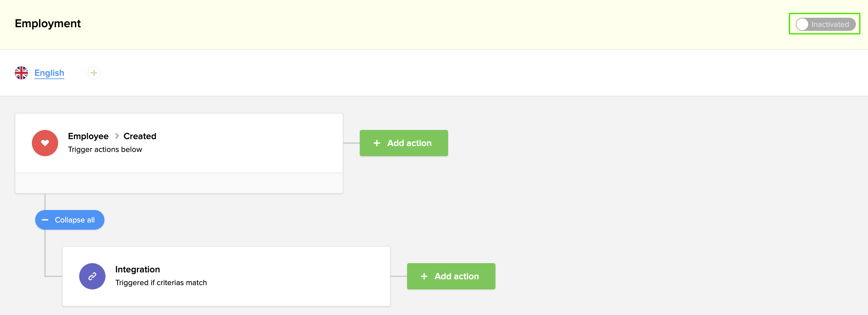Click the UK flag icon
The height and width of the screenshot is (315, 868).
21,73
